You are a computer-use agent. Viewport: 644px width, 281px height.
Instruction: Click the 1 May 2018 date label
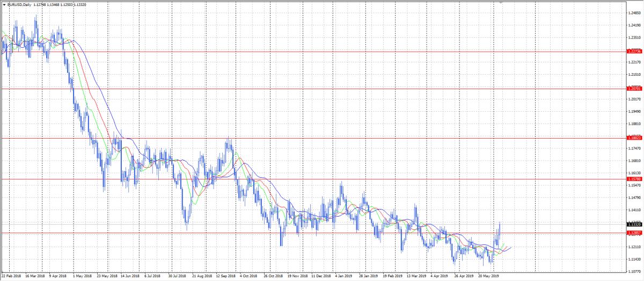pos(82,276)
